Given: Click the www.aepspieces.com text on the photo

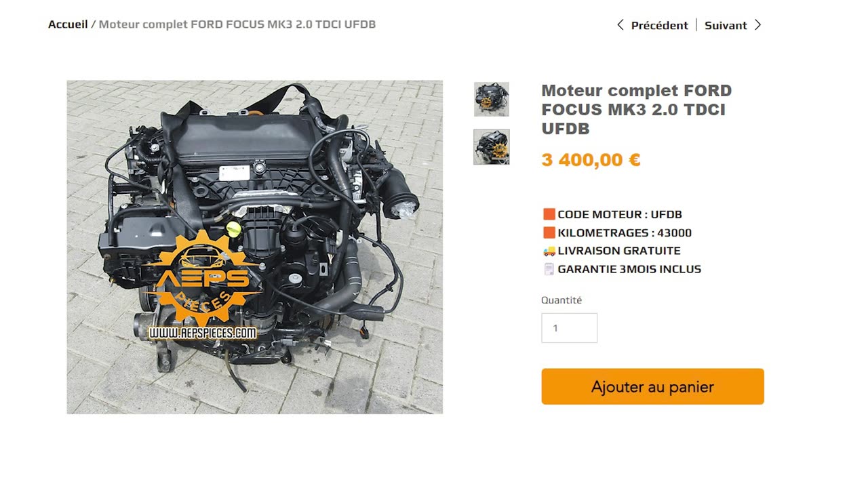Looking at the screenshot, I should tap(203, 333).
